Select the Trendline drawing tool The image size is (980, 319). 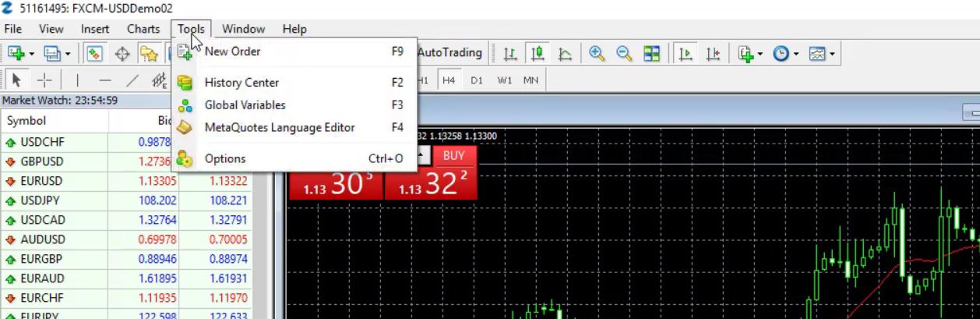pyautogui.click(x=132, y=80)
